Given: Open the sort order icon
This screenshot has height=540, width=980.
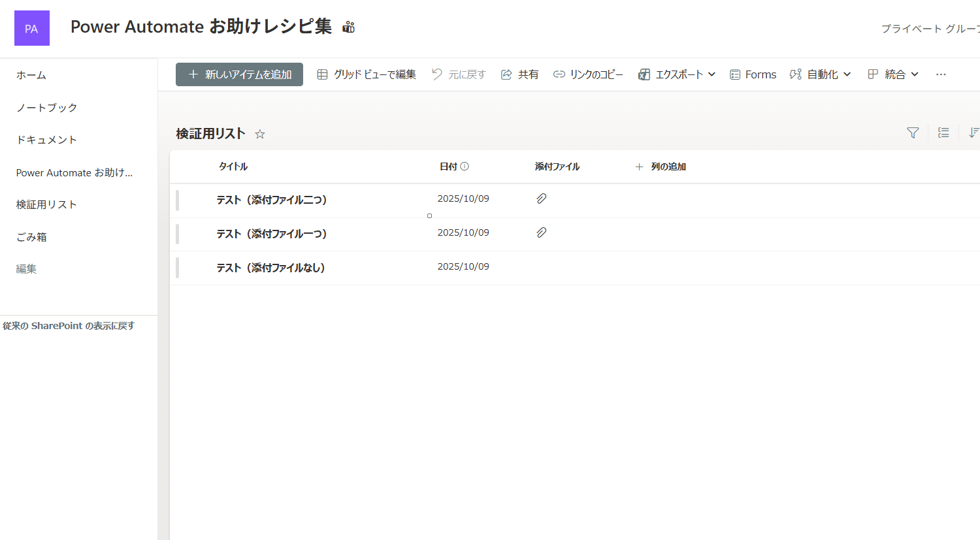Looking at the screenshot, I should point(973,133).
